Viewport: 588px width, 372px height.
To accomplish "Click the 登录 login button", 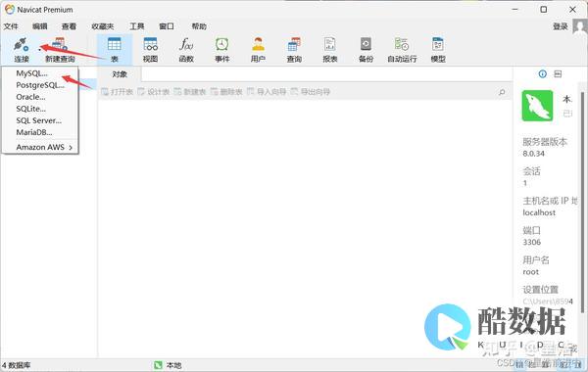I will click(x=561, y=26).
